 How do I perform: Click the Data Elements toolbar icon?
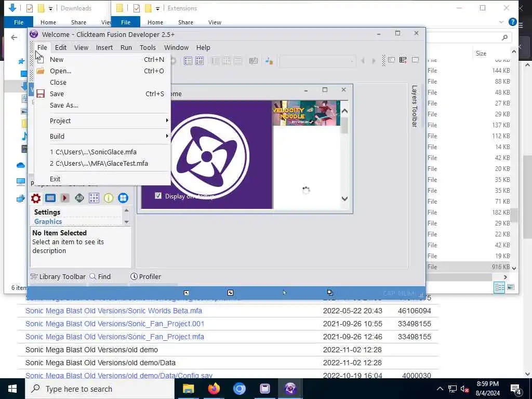pyautogui.click(x=270, y=61)
